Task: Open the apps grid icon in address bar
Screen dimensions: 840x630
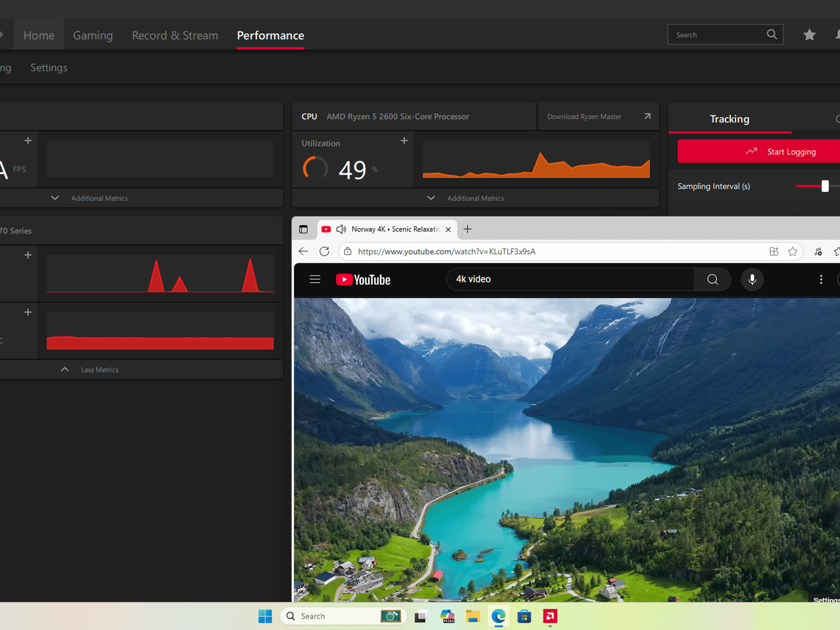Action: pyautogui.click(x=774, y=251)
